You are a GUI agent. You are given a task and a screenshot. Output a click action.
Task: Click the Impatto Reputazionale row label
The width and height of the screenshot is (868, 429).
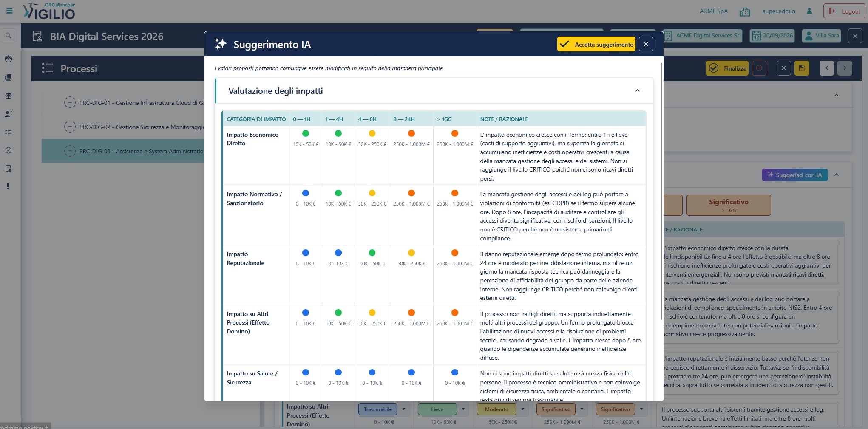pos(245,258)
